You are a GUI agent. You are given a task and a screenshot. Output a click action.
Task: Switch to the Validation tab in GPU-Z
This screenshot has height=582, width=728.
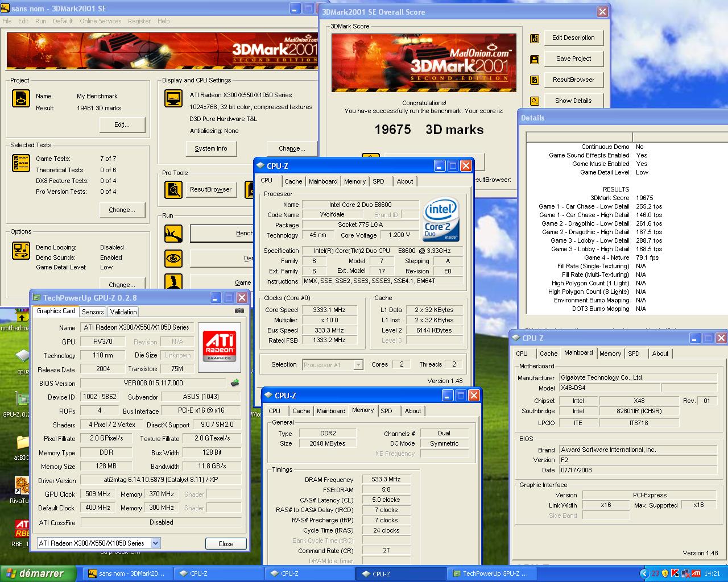[x=123, y=312]
